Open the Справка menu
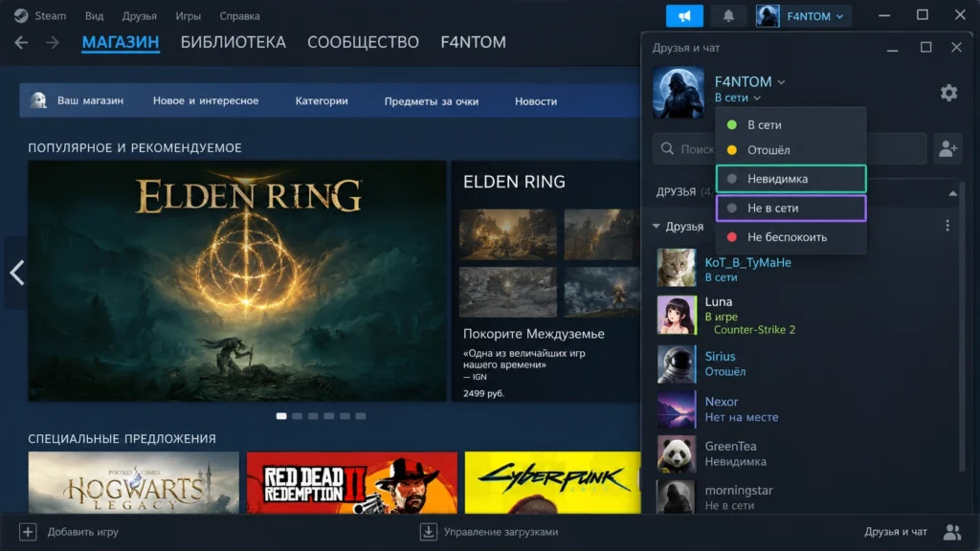 (239, 15)
